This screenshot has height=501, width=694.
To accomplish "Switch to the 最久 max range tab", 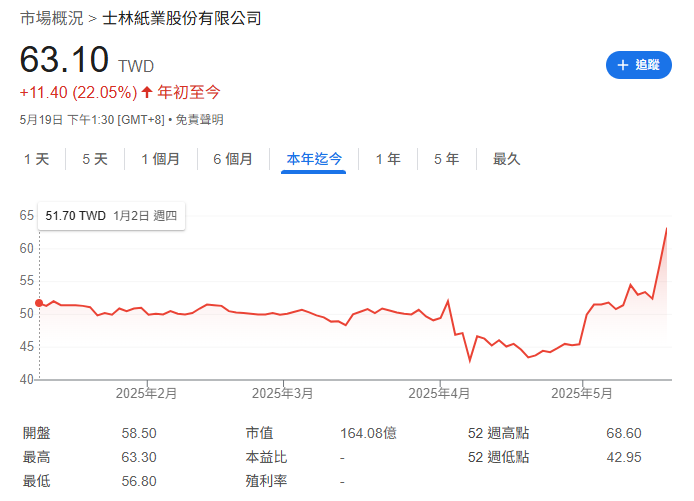I will coord(506,159).
